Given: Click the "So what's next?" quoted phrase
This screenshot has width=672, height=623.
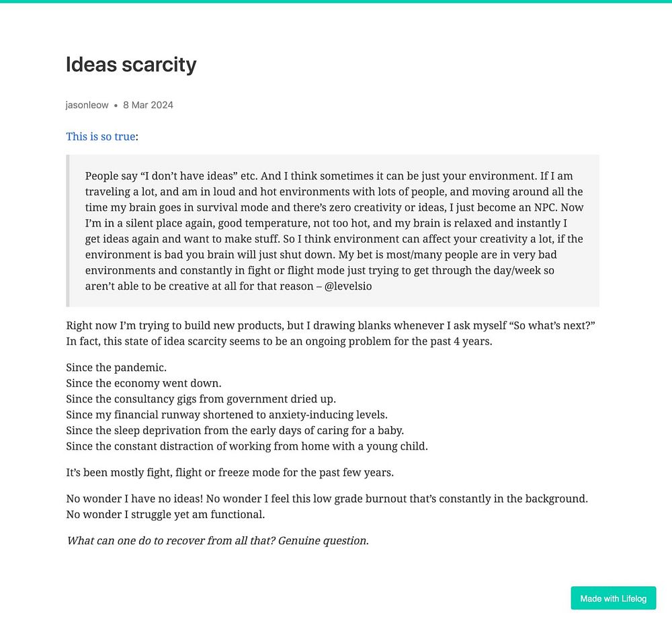Looking at the screenshot, I should tap(552, 326).
